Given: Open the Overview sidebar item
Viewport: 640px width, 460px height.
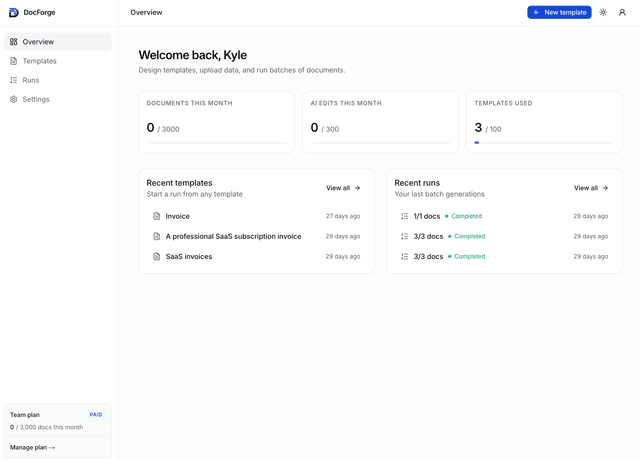Looking at the screenshot, I should 58,42.
